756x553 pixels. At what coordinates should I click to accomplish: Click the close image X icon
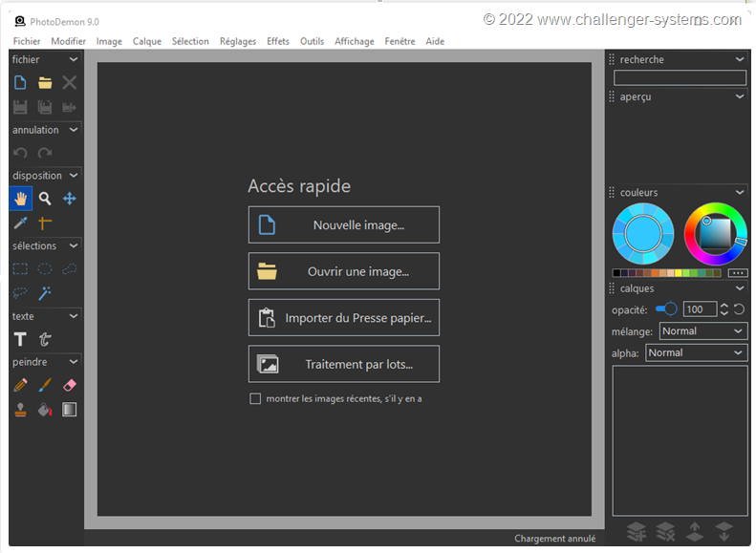point(70,83)
